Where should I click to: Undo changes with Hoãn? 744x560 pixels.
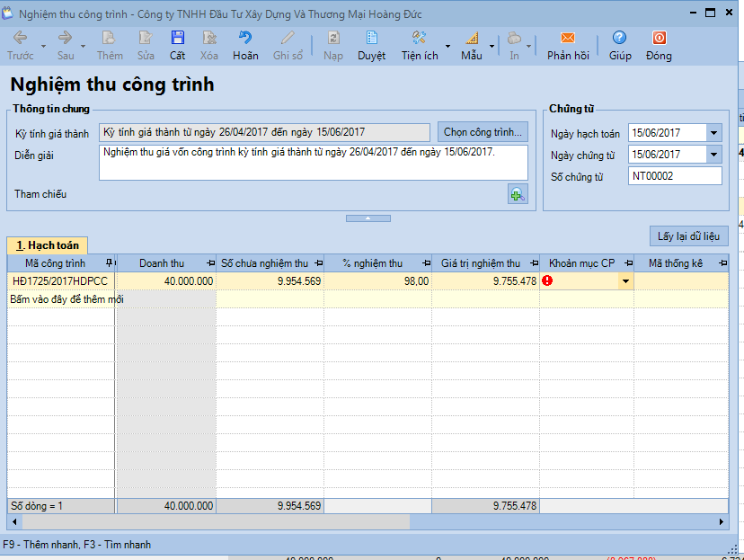(245, 46)
